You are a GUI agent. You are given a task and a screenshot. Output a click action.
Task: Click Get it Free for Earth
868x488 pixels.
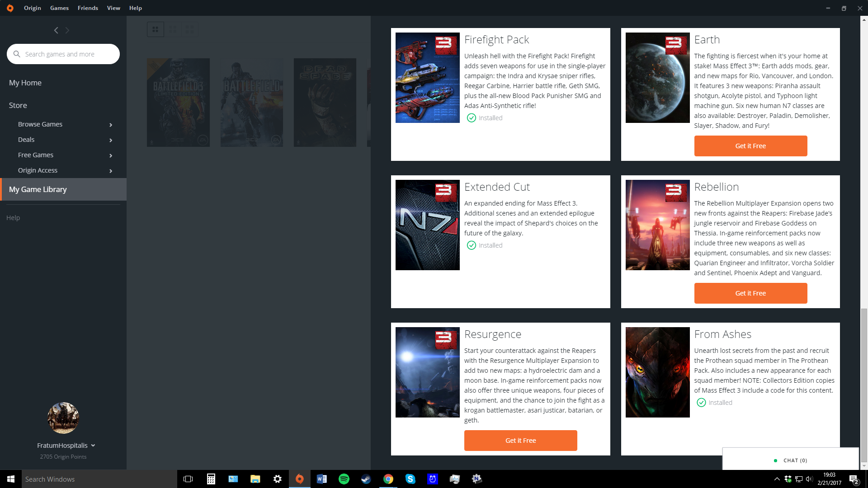[750, 146]
